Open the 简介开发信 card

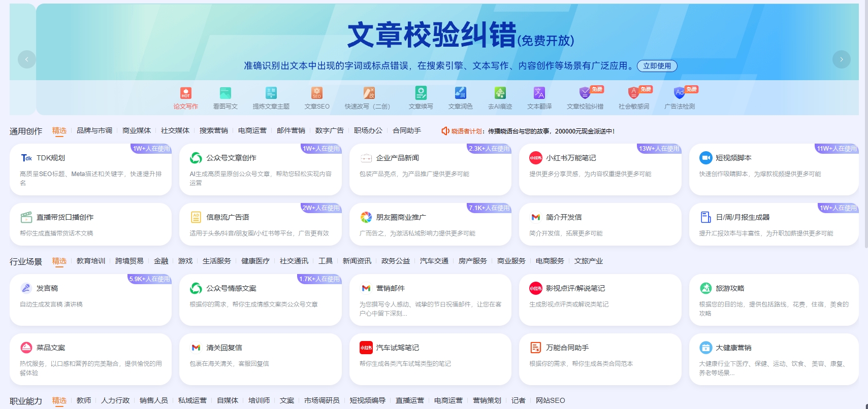(x=600, y=224)
